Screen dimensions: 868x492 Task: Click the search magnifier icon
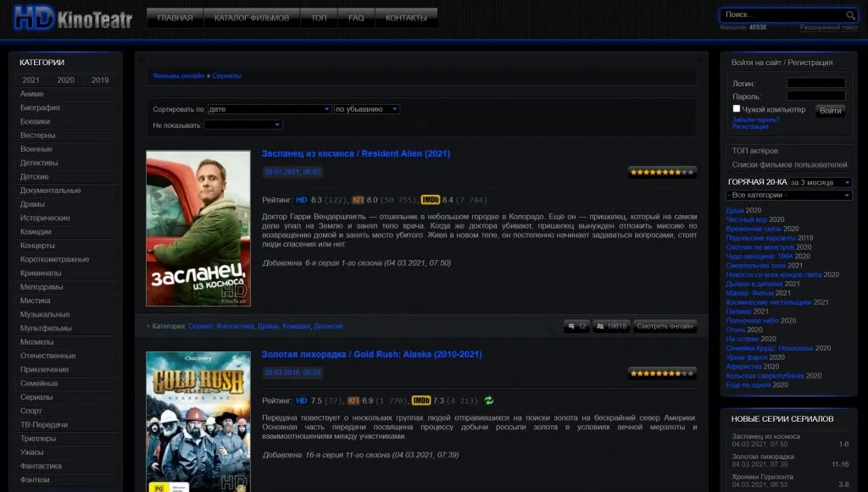850,15
